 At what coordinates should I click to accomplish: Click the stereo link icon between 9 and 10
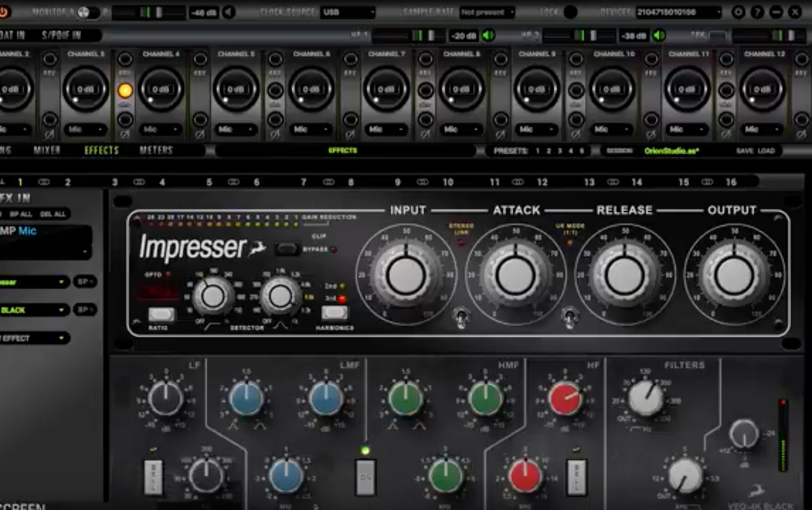(422, 182)
